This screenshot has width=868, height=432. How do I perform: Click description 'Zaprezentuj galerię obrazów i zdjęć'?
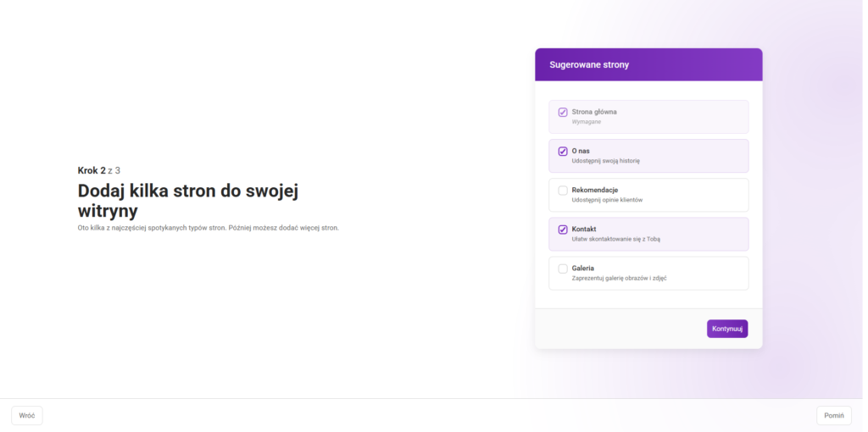tap(619, 278)
